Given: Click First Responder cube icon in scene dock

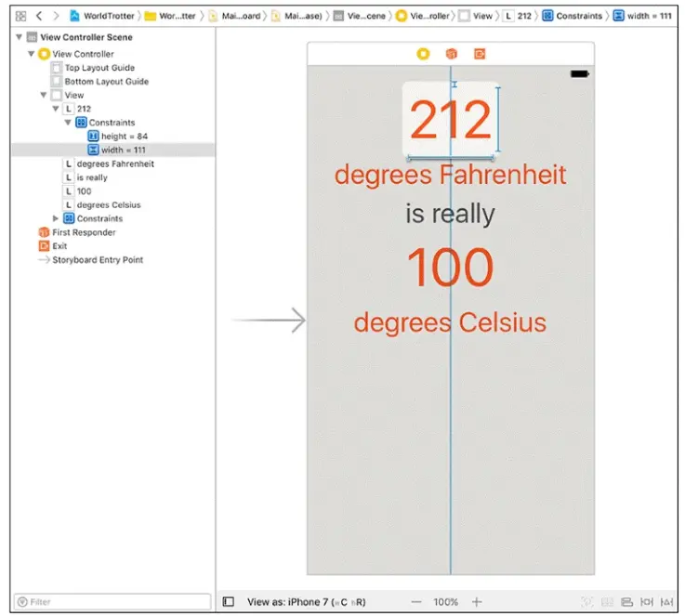Looking at the screenshot, I should 452,54.
